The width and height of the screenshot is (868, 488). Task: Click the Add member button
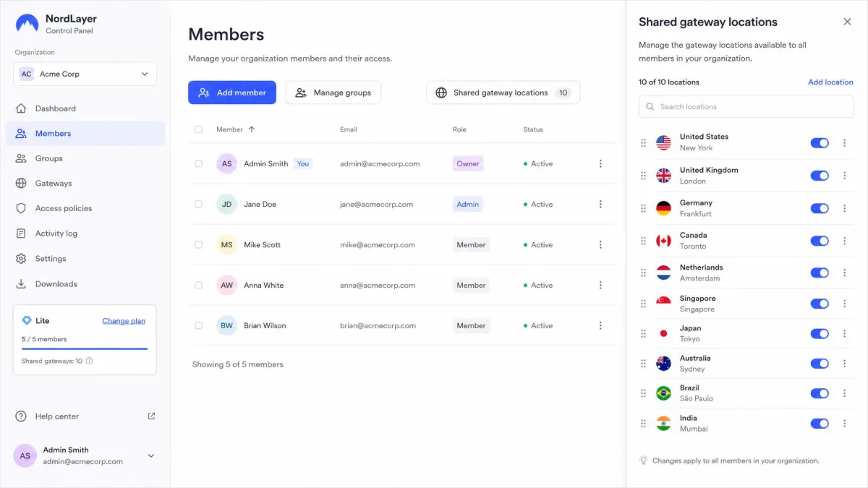(232, 93)
